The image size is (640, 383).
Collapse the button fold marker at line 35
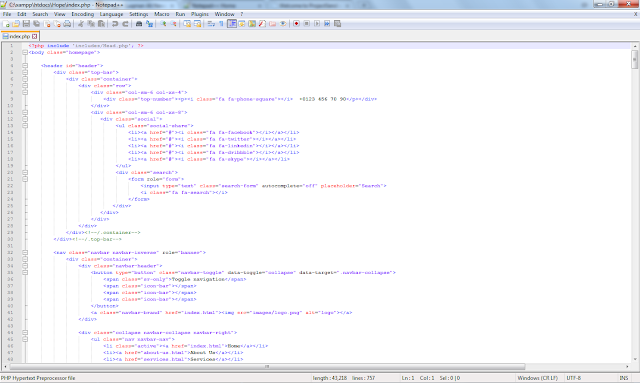(x=25, y=272)
